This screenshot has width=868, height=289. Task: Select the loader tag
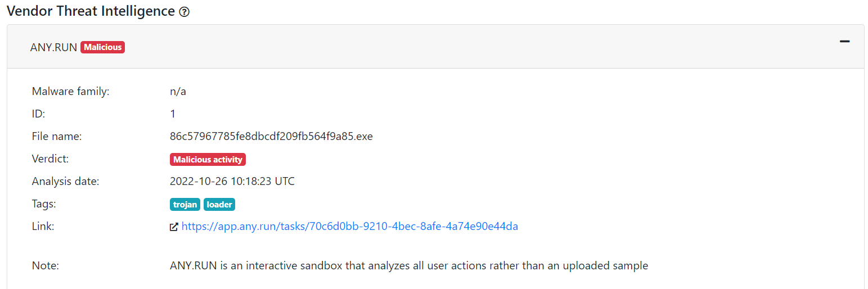(219, 205)
